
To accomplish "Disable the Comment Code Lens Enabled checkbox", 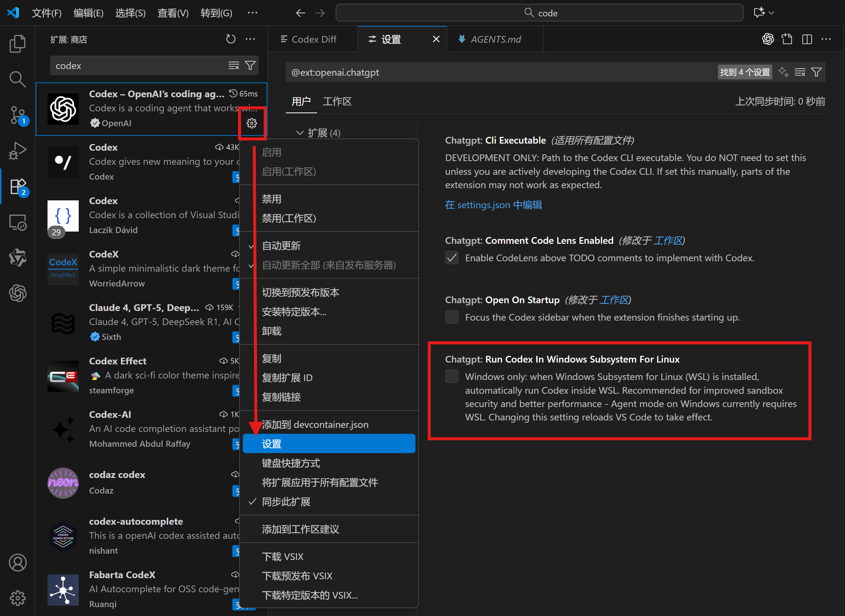I will (x=451, y=258).
